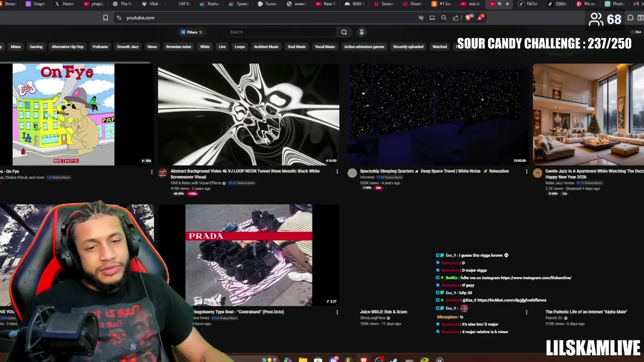Open Brave browser icon in the taskbar
This screenshot has width=644, height=362.
pos(364,360)
